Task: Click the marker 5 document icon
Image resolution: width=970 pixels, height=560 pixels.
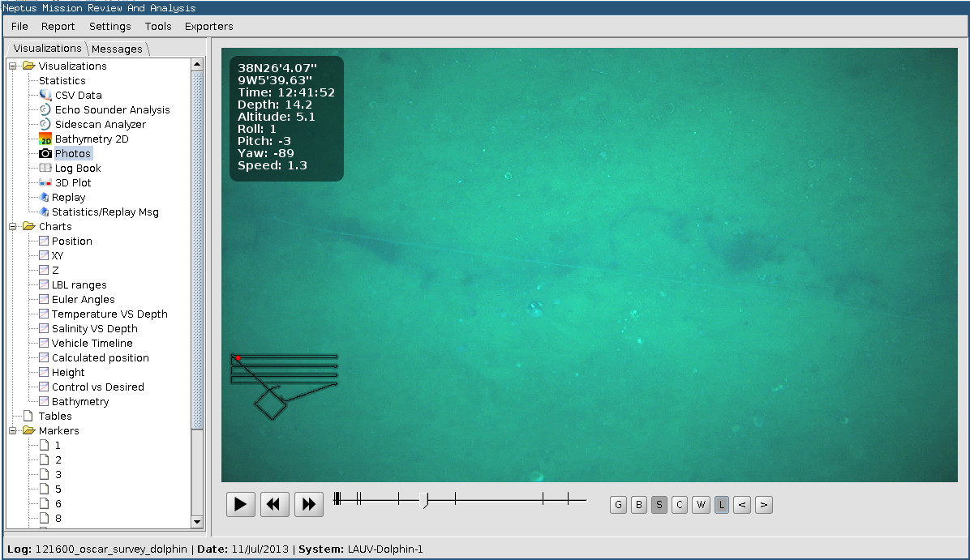Action: 44,489
